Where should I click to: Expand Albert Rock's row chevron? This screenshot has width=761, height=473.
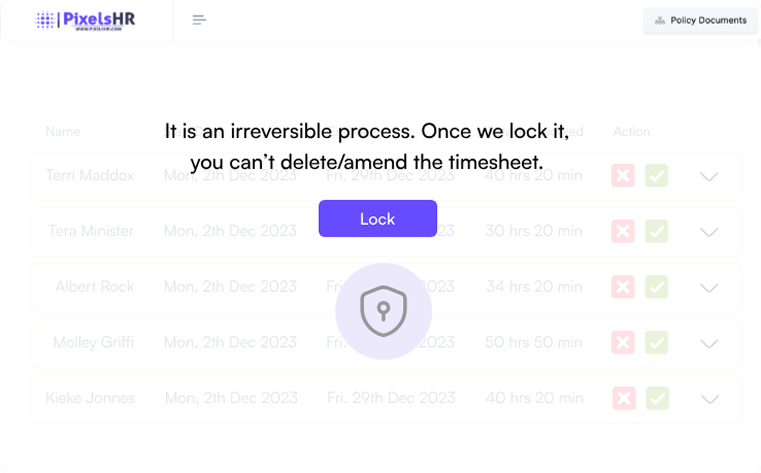[x=709, y=288]
